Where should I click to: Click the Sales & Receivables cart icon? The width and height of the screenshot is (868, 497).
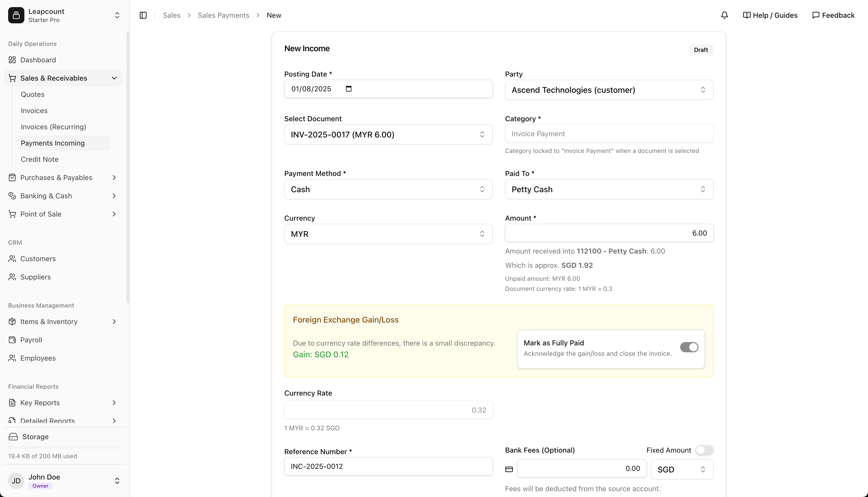[x=12, y=78]
